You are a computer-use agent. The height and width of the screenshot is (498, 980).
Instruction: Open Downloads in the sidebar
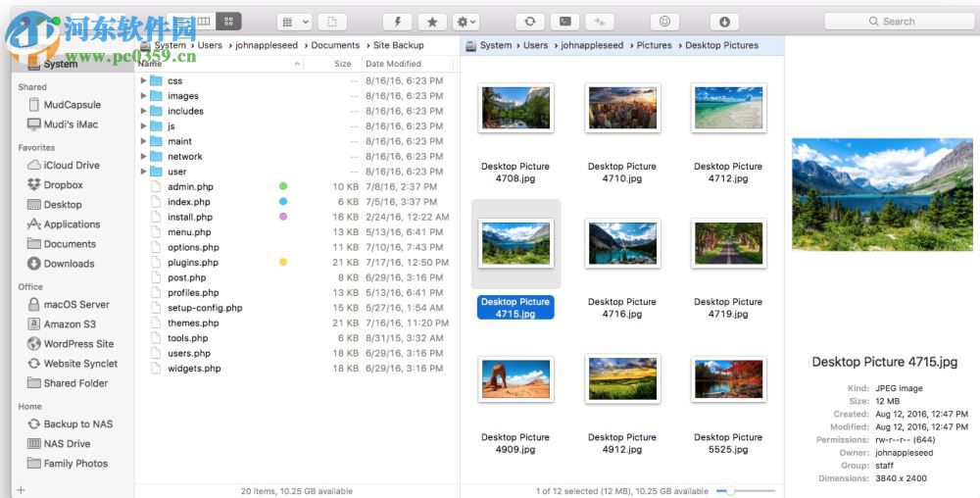pos(61,264)
